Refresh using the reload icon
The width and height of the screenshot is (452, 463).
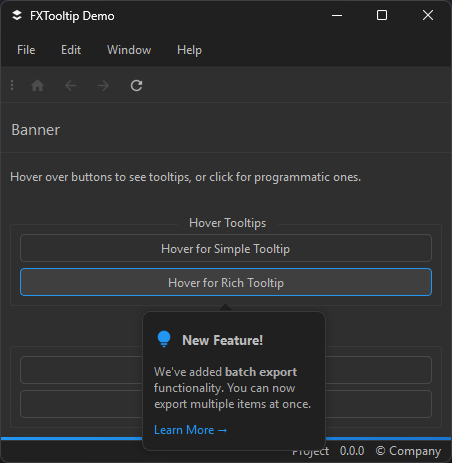click(136, 86)
